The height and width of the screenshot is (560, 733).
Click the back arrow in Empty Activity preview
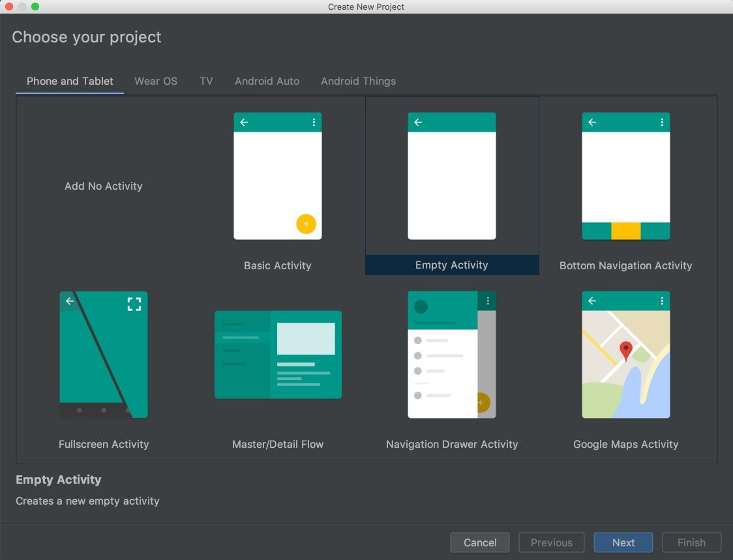[x=418, y=122]
